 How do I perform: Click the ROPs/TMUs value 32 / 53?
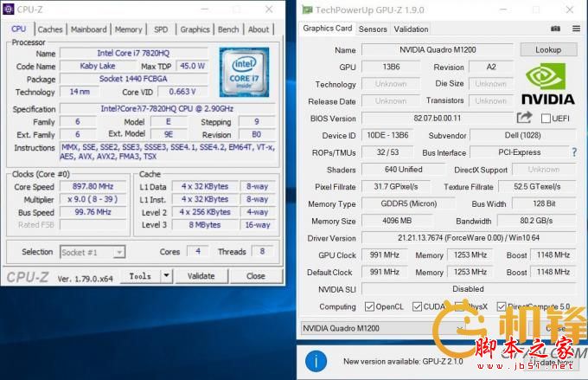pyautogui.click(x=387, y=152)
